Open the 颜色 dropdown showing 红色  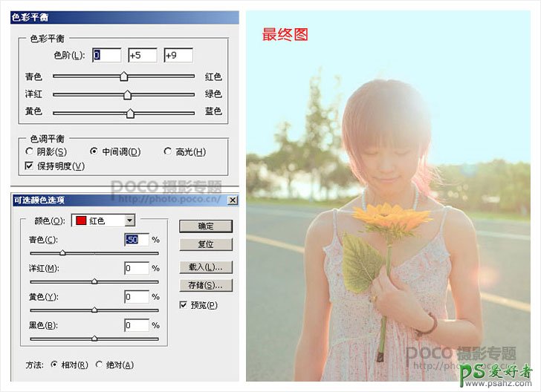click(x=130, y=220)
